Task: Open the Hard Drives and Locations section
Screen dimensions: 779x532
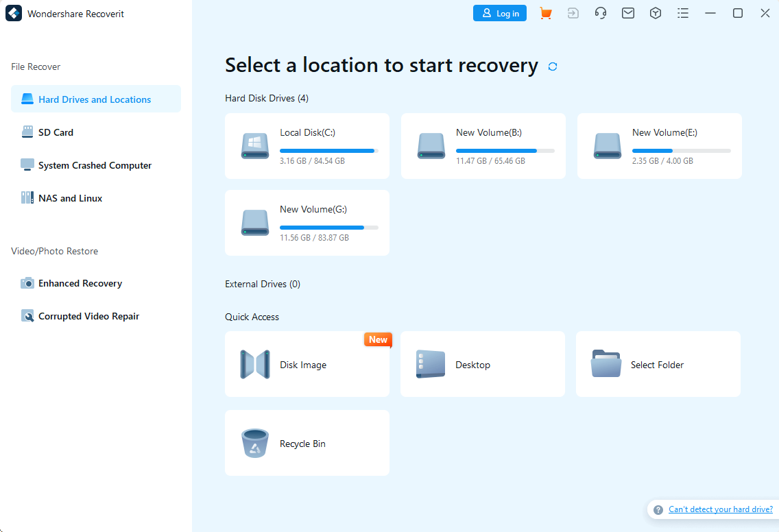Action: [x=96, y=99]
